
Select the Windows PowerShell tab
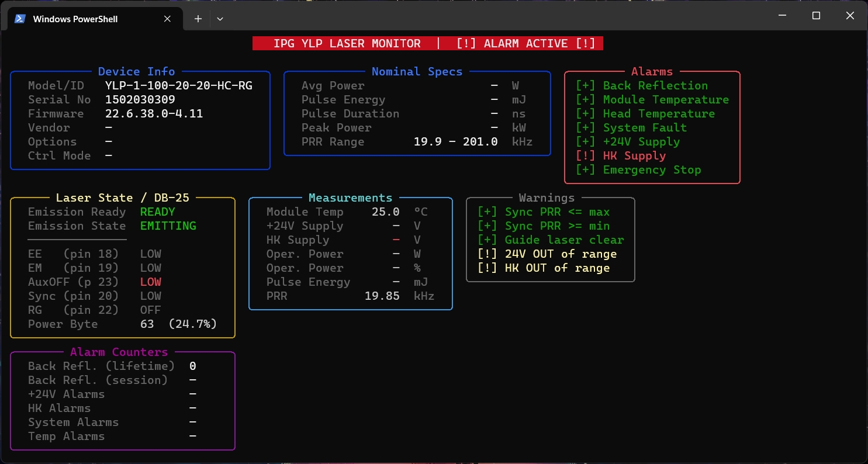[76, 19]
